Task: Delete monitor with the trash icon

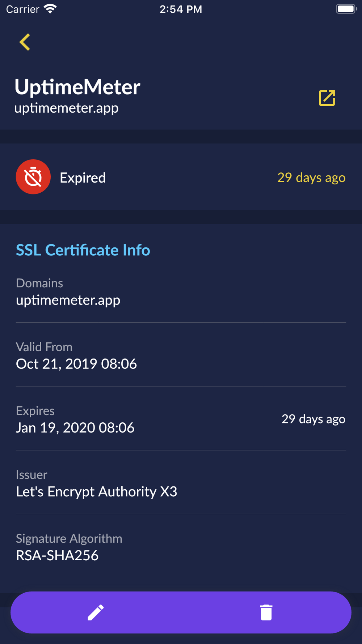Action: (x=266, y=612)
